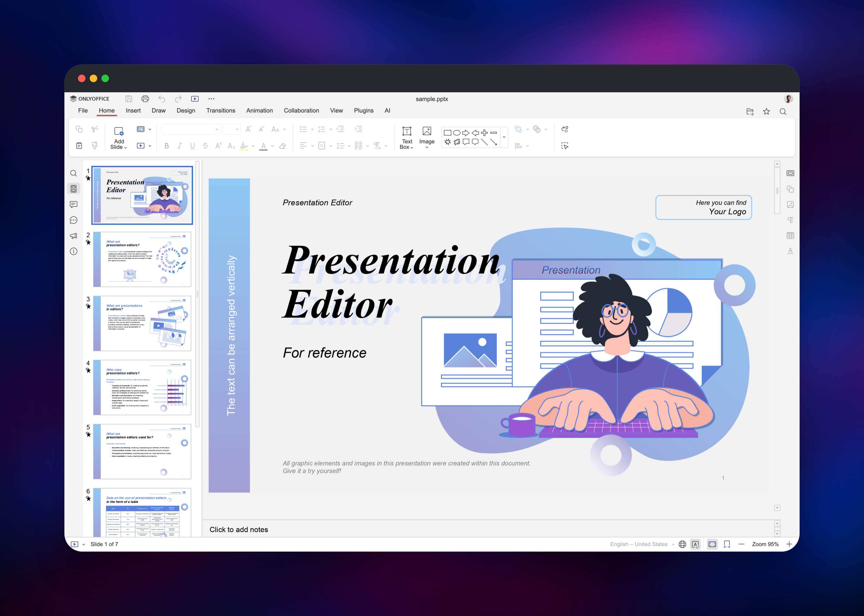Open Comments panel in left sidebar
This screenshot has width=864, height=616.
(x=74, y=204)
